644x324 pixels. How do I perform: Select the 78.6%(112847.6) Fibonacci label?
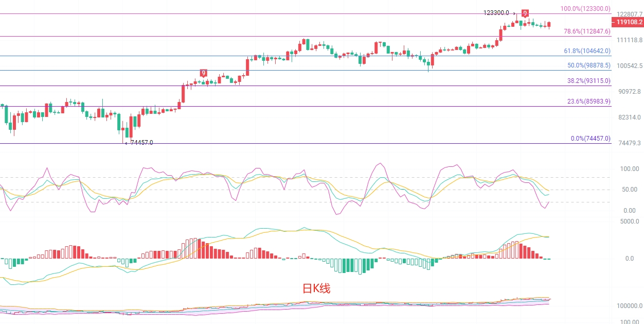(587, 31)
